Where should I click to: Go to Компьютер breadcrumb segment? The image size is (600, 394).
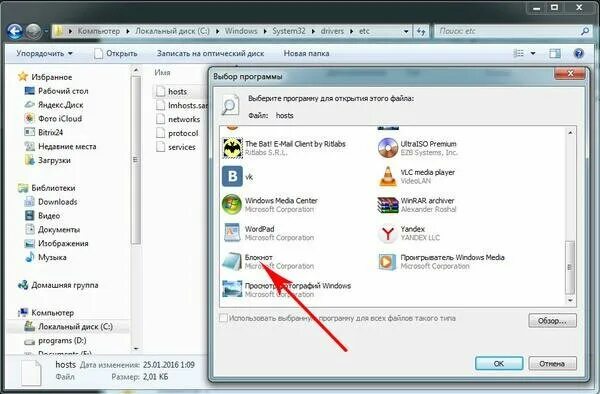click(x=99, y=31)
